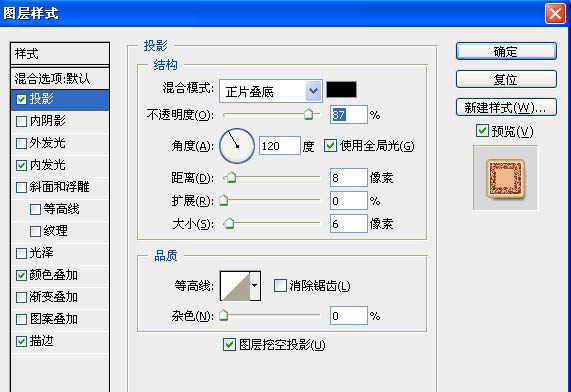Click the 角度 angle value field
Viewport: 571px width, 392px height.
[x=280, y=146]
